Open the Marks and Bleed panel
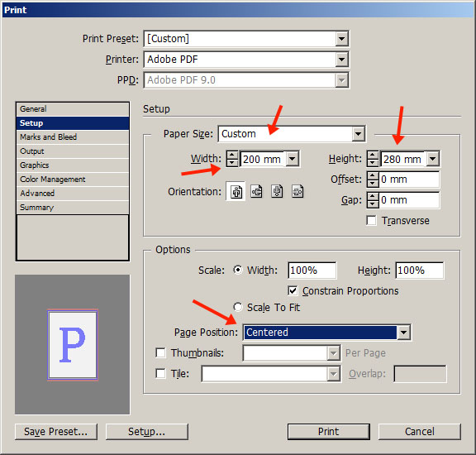 [x=73, y=137]
